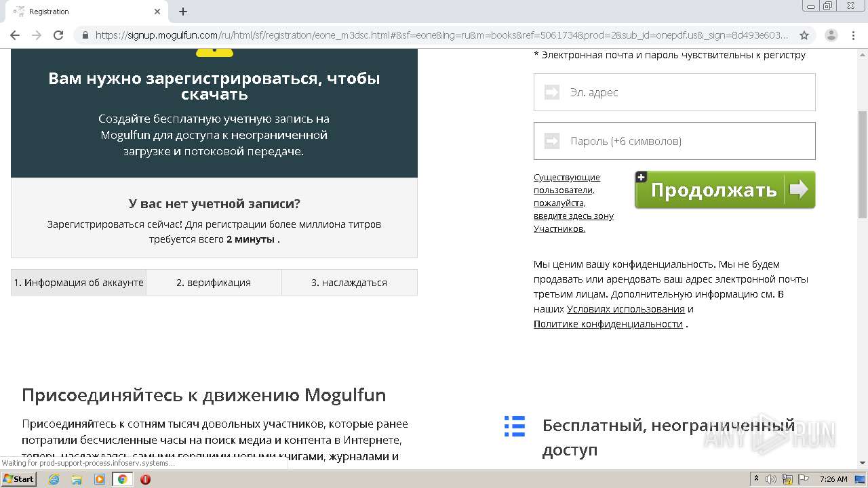The width and height of the screenshot is (868, 488).
Task: Show hidden system tray icons
Action: click(756, 479)
